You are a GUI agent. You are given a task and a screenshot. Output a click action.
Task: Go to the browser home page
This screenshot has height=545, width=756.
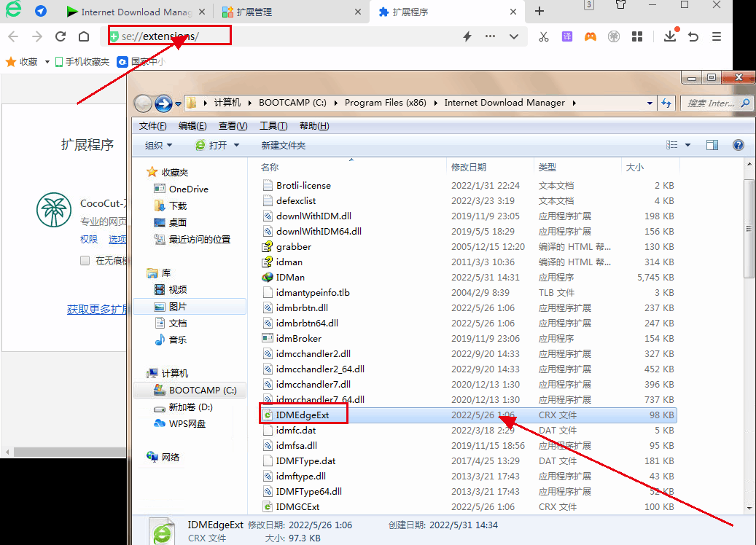pos(84,36)
